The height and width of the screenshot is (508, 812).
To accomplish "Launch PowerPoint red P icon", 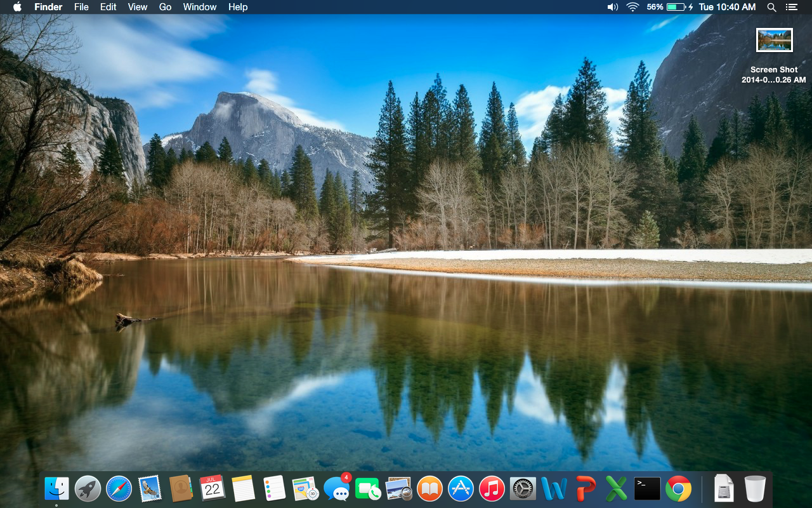I will pyautogui.click(x=586, y=489).
